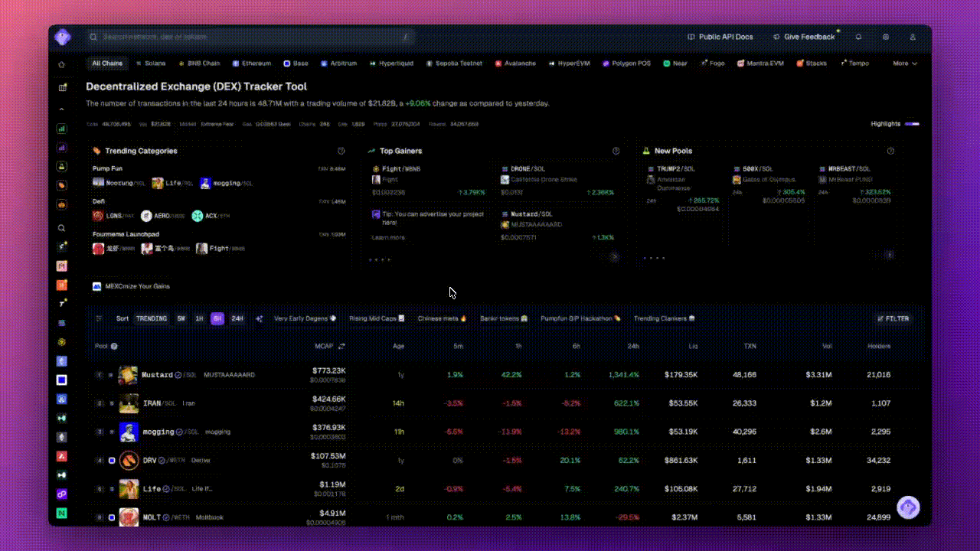Collapse the sidebar section chevron
This screenshot has width=980, height=551.
[x=62, y=109]
